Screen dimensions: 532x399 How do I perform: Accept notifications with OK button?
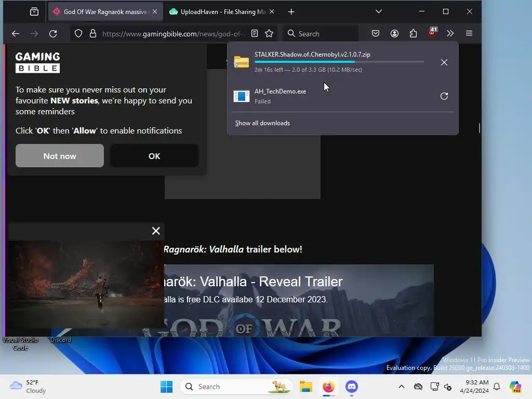click(154, 156)
